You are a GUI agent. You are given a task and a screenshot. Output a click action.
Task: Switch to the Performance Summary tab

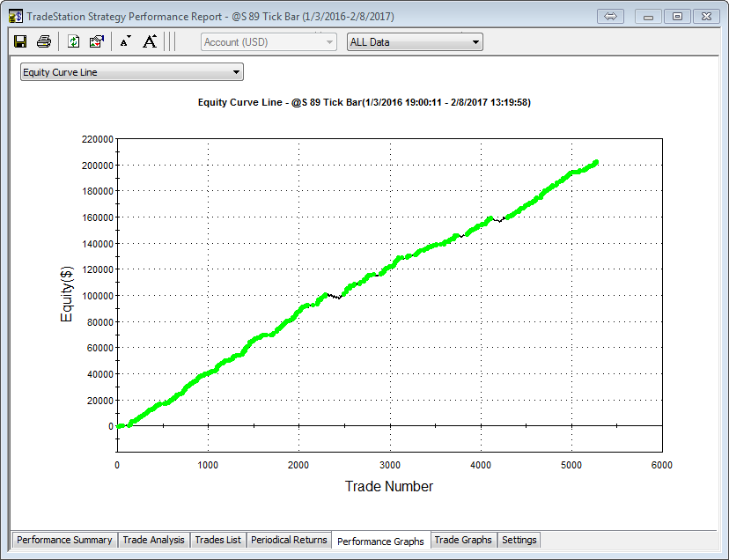(64, 540)
